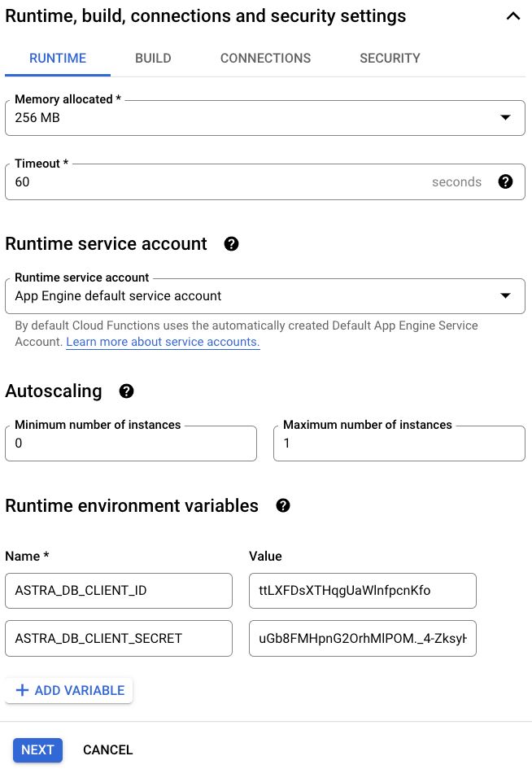Show help for Runtime environment variables

pyautogui.click(x=283, y=505)
